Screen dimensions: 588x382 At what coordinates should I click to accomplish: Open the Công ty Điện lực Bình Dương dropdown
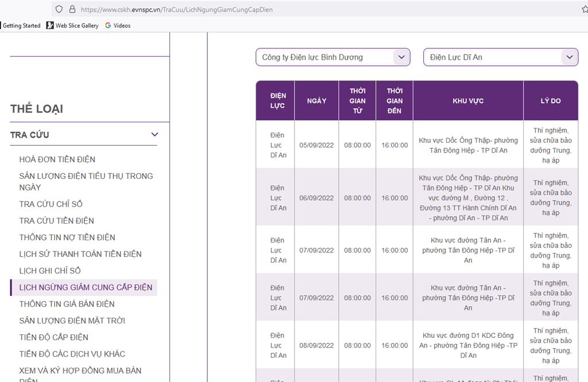pyautogui.click(x=333, y=57)
